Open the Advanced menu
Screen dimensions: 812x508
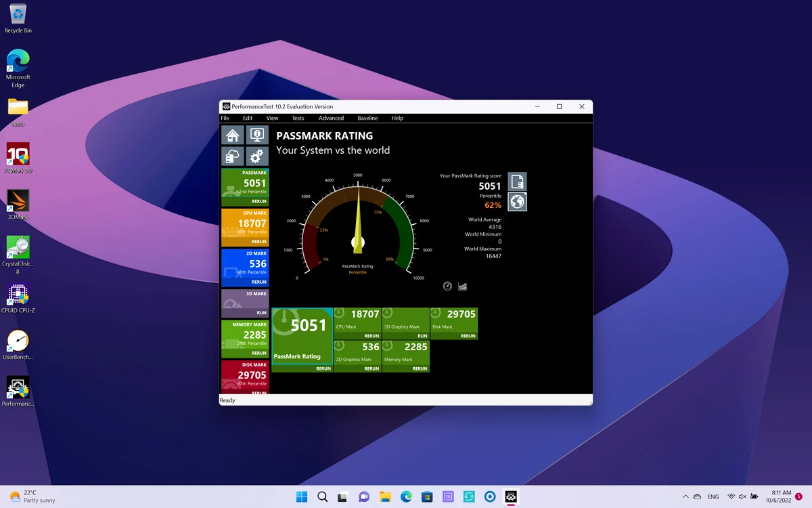(331, 118)
